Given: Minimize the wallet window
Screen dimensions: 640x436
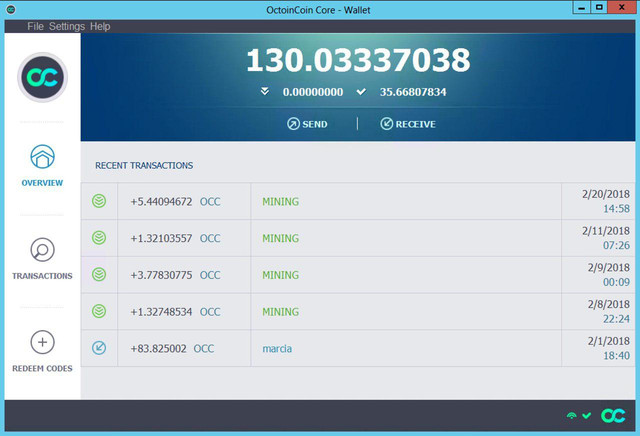Looking at the screenshot, I should 582,7.
